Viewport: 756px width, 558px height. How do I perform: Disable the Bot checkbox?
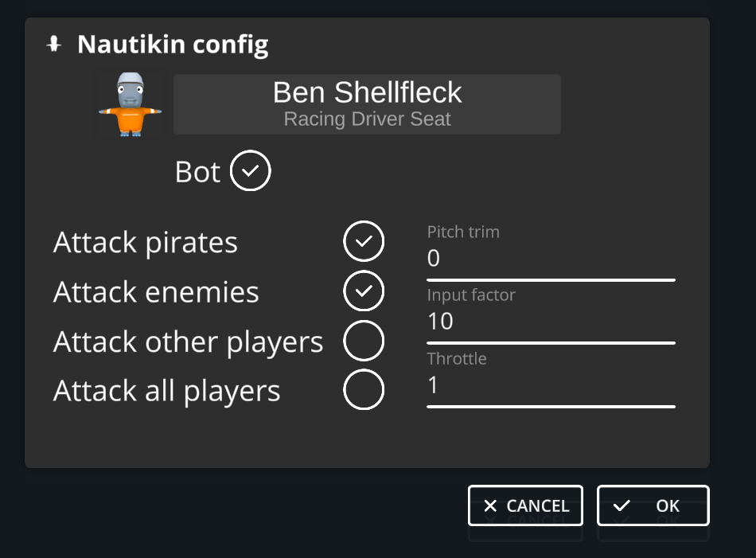251,172
